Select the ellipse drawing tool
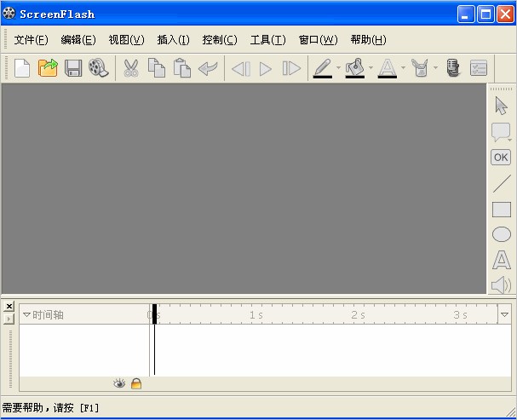 click(x=502, y=234)
